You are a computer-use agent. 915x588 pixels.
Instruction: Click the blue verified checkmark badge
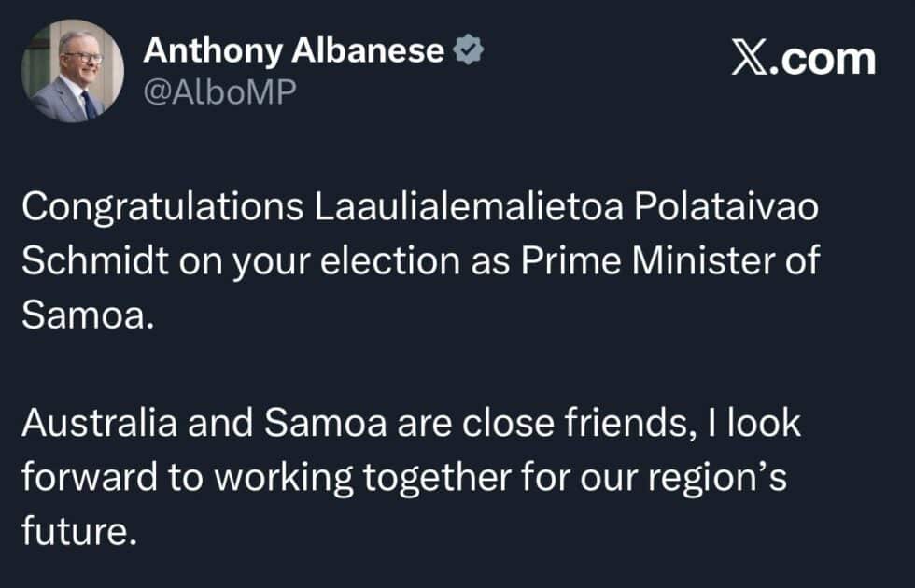[x=468, y=49]
